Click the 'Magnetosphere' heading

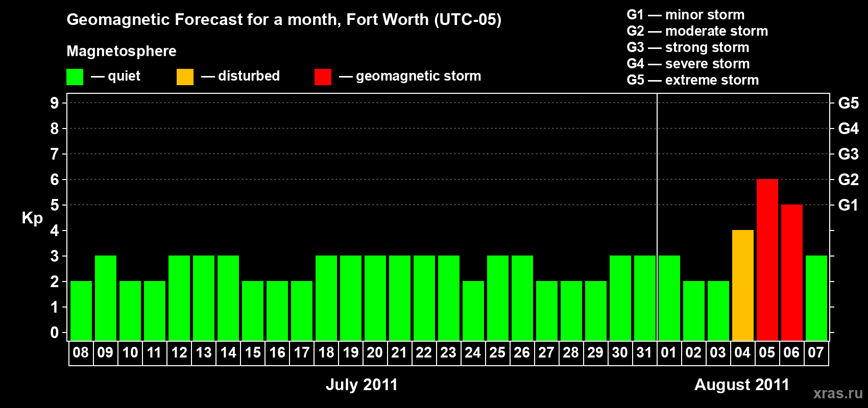click(122, 51)
